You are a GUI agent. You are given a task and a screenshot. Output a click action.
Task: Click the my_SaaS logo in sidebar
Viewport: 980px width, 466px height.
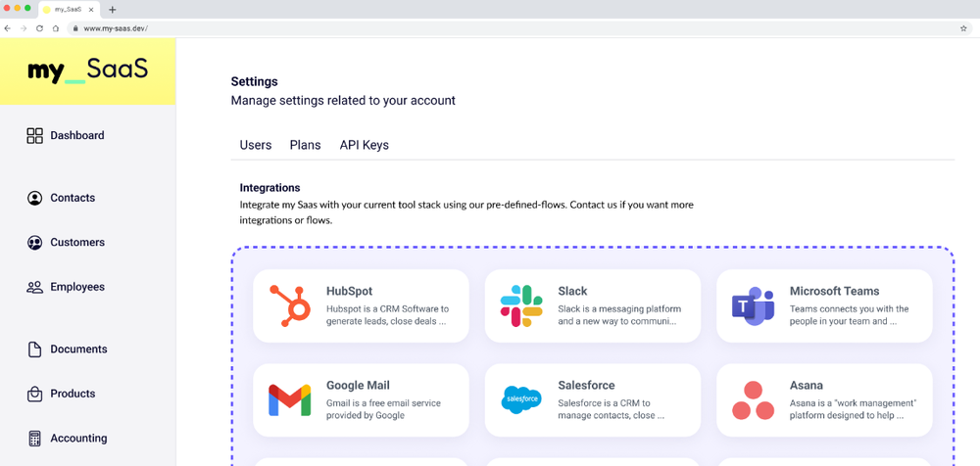(87, 70)
